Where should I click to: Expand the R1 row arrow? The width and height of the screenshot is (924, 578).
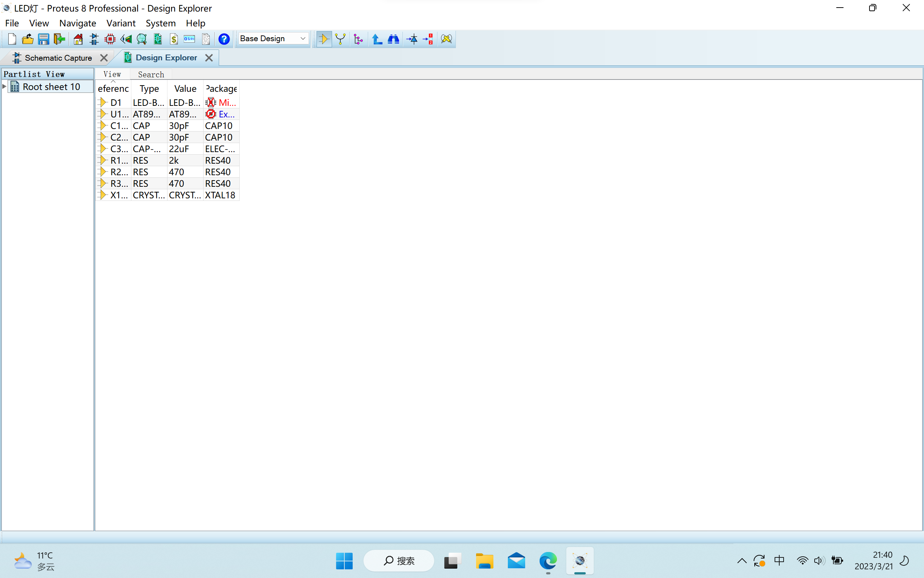click(103, 160)
